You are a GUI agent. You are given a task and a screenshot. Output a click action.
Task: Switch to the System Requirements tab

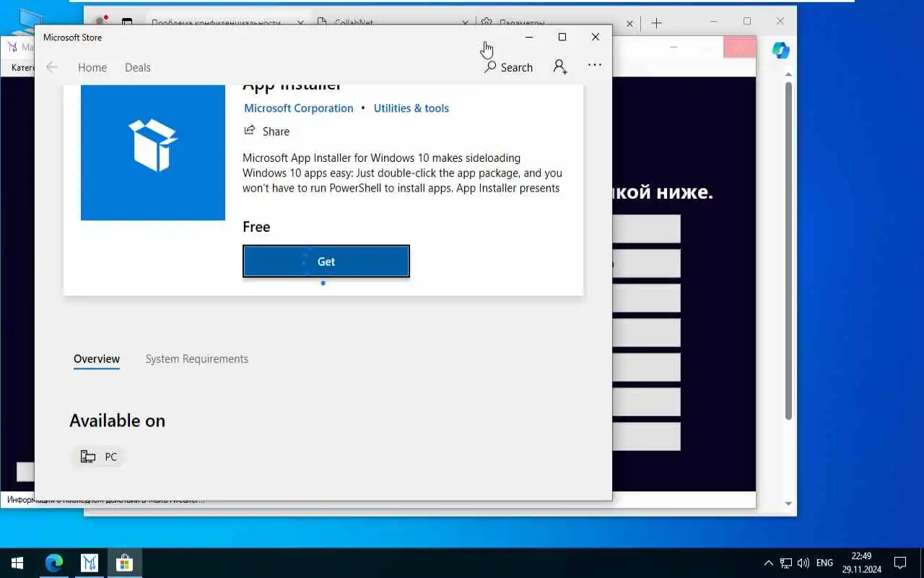196,359
